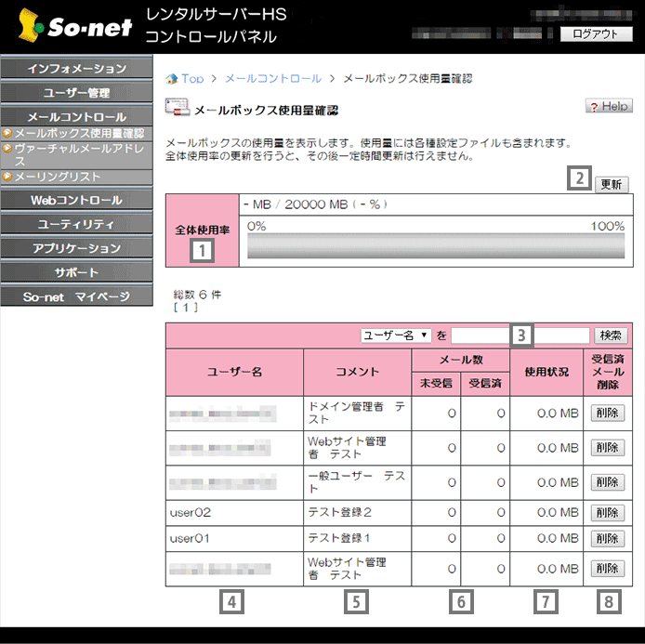Click 削除 button for 一般ユーザー テスト row

(x=608, y=482)
